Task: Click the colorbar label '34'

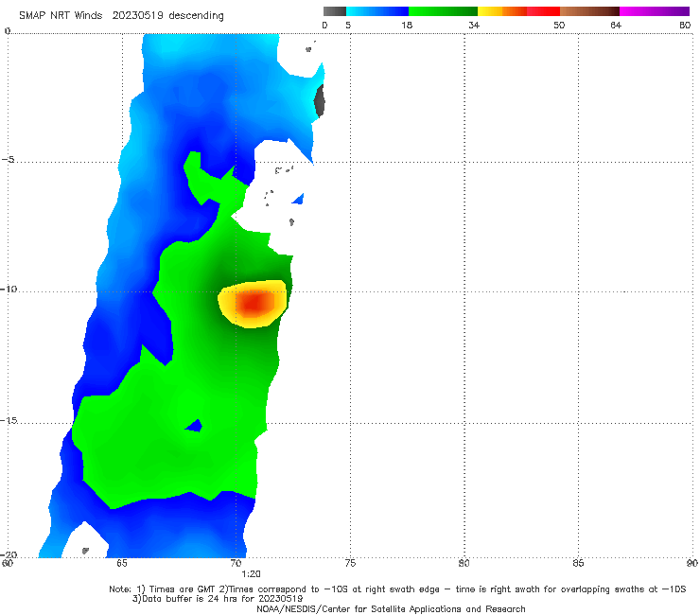Action: tap(474, 25)
